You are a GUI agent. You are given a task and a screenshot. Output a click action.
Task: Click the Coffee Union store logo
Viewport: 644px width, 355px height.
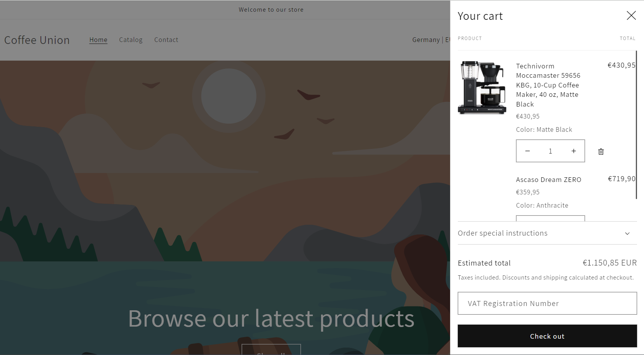pos(37,40)
